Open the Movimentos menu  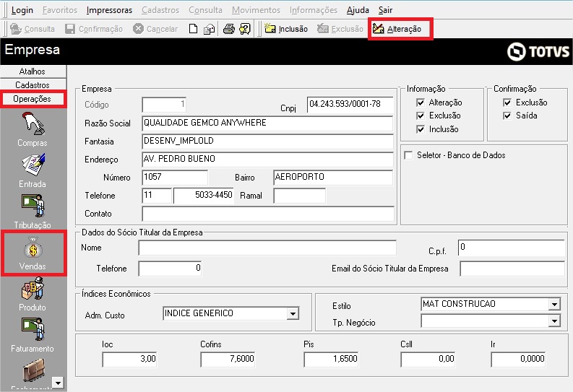coord(257,10)
